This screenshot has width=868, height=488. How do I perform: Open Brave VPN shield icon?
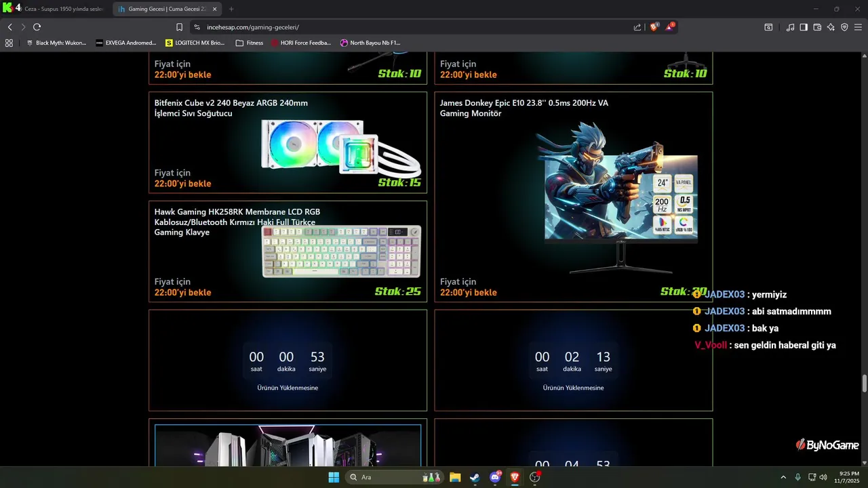pyautogui.click(x=844, y=27)
